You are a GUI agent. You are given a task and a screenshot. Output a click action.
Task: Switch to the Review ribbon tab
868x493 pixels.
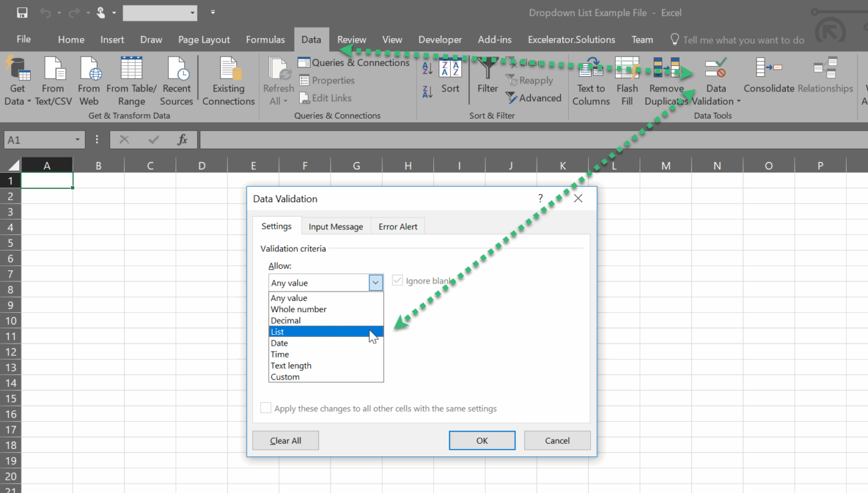pyautogui.click(x=351, y=40)
